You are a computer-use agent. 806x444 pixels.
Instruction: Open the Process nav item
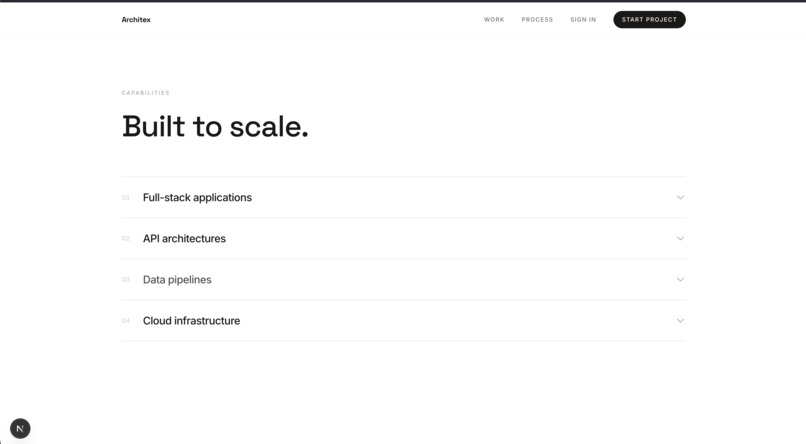pos(537,20)
